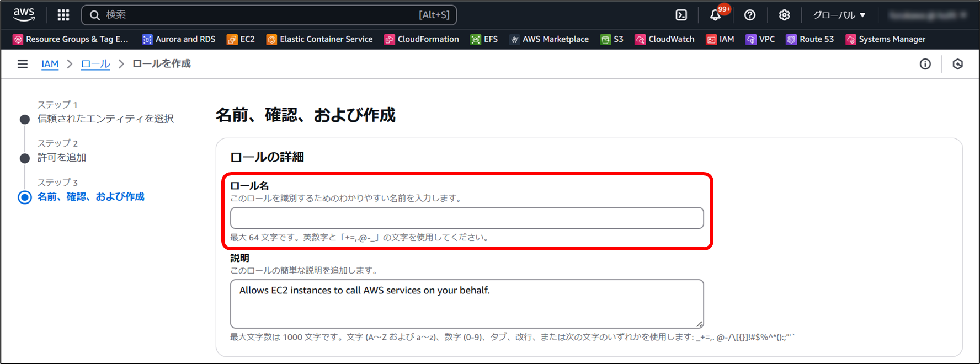Open the hexagon panel icon at top right

958,64
